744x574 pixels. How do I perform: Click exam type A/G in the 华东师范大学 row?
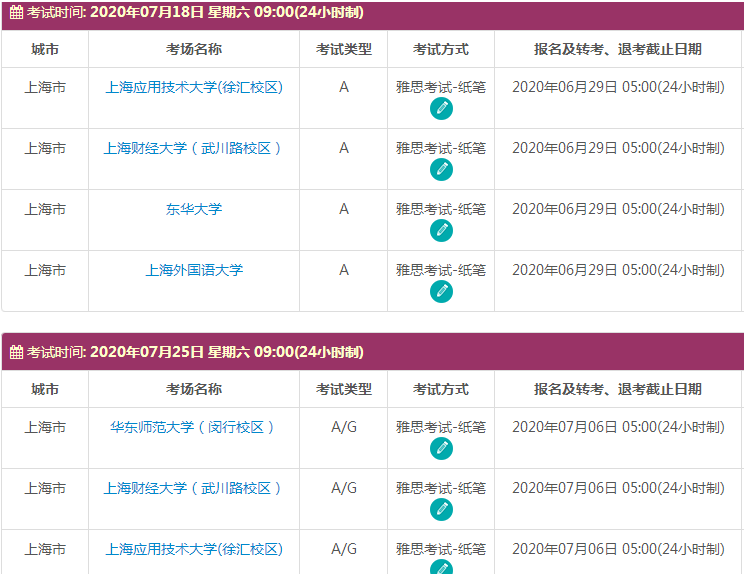[344, 427]
